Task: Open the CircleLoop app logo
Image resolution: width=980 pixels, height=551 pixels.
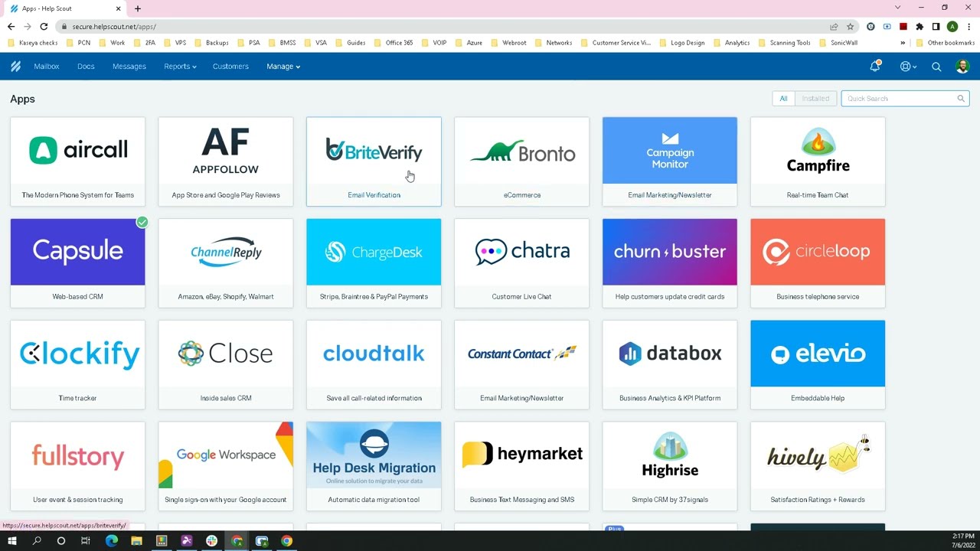Action: coord(818,252)
